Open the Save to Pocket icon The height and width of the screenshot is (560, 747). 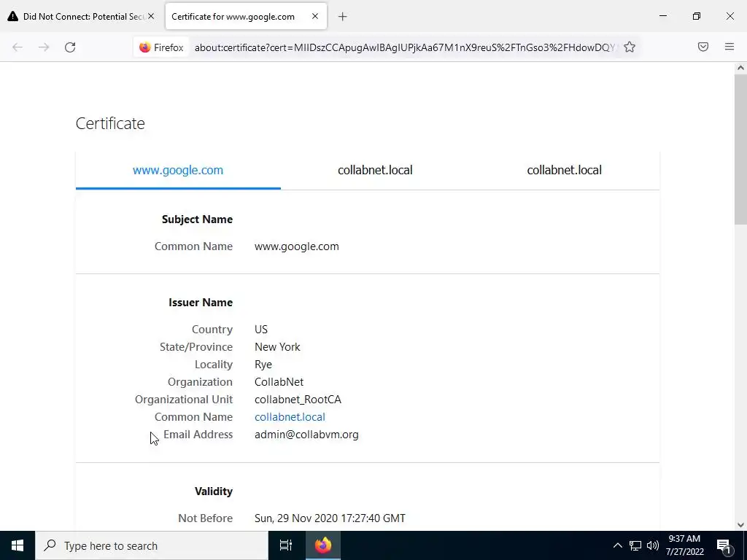(x=703, y=47)
